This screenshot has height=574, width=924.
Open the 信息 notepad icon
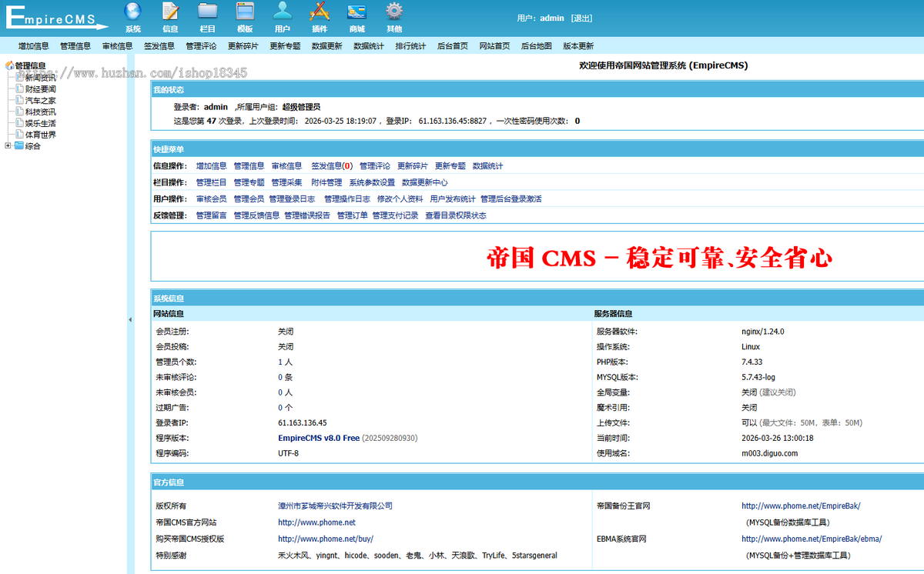click(170, 11)
